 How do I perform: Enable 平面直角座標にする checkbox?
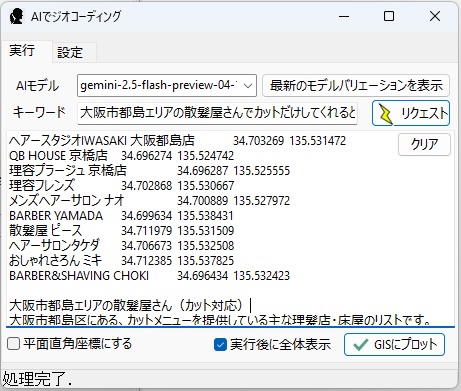pos(13,344)
